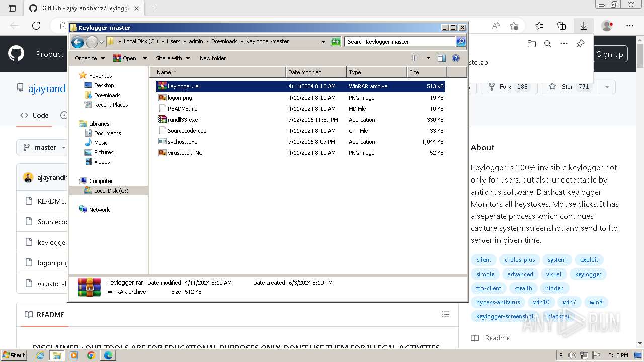Click the GitHub Sign up button
Screen dimensions: 644x362
point(610,54)
